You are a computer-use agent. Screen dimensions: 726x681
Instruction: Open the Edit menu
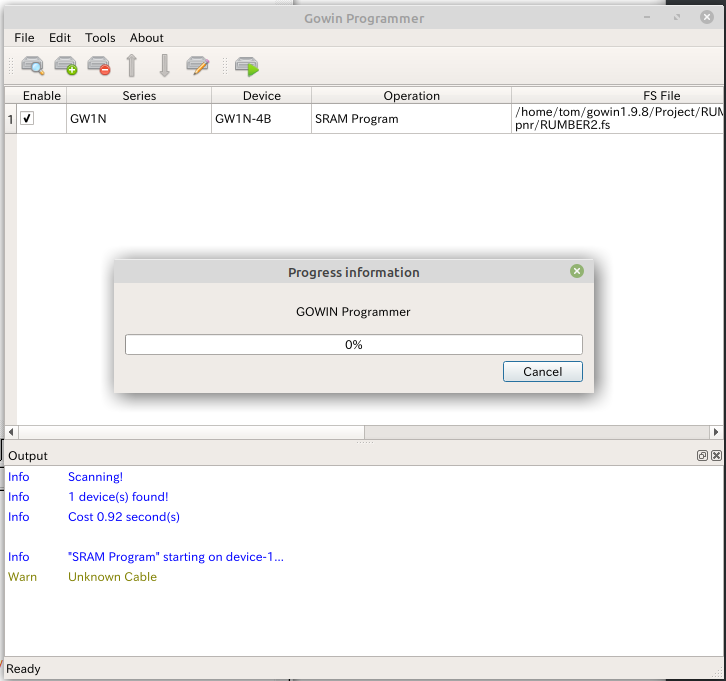(x=60, y=38)
